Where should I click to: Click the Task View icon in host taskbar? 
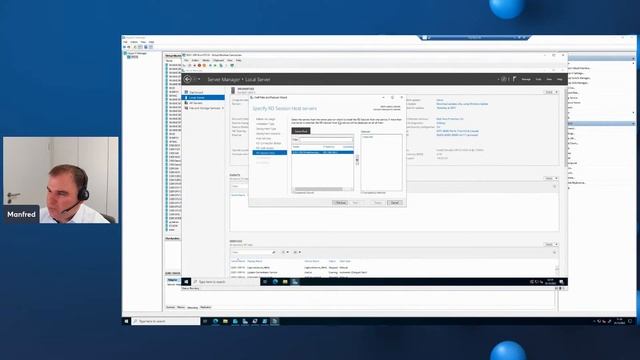[205, 321]
